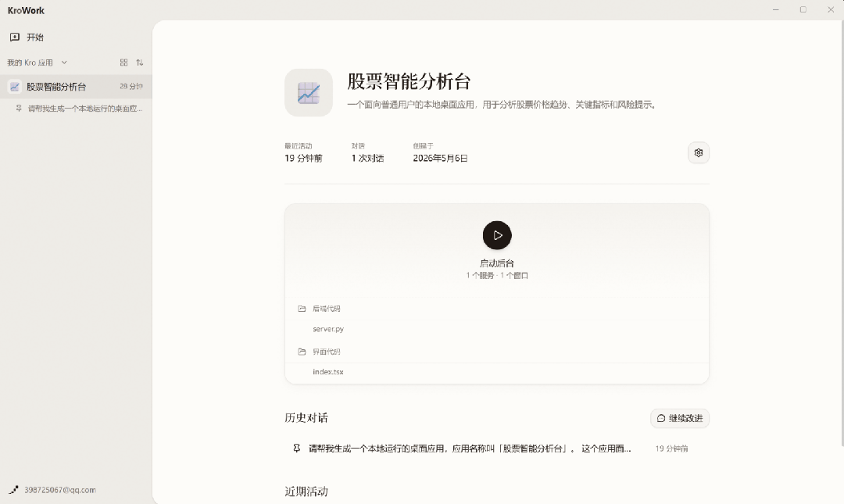Screen dimensions: 844x504
Task: Open the server.py file
Action: pyautogui.click(x=327, y=329)
